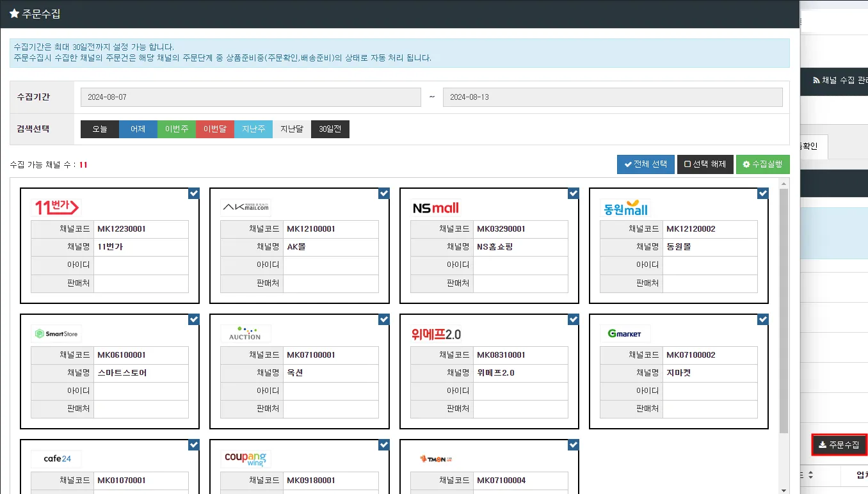Image resolution: width=868 pixels, height=494 pixels.
Task: Click channel code MK07100002
Action: [x=691, y=355]
